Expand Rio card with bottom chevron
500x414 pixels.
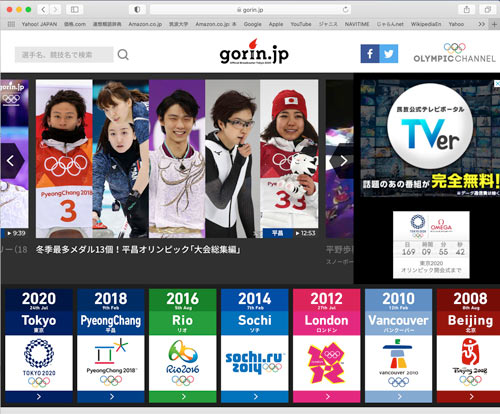[183, 397]
